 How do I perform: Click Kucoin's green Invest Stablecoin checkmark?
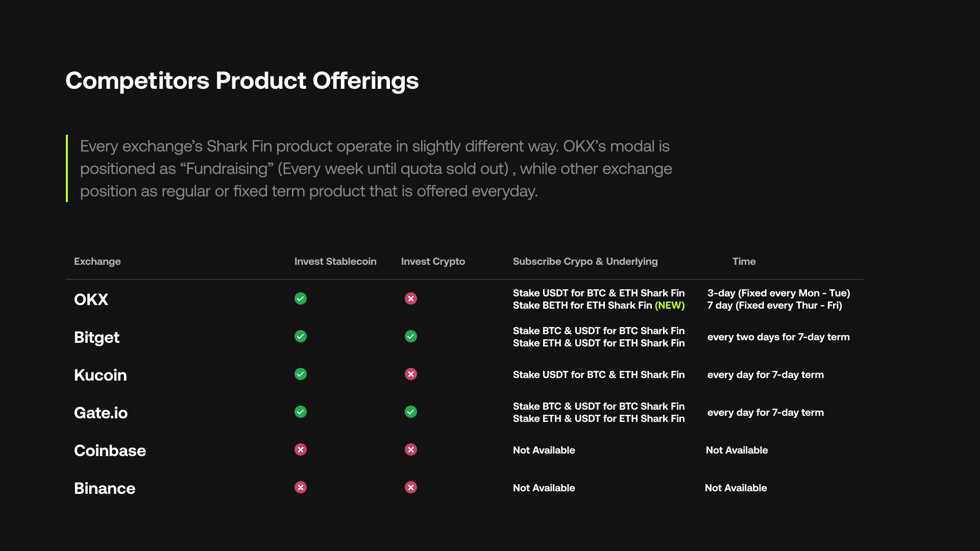tap(301, 374)
